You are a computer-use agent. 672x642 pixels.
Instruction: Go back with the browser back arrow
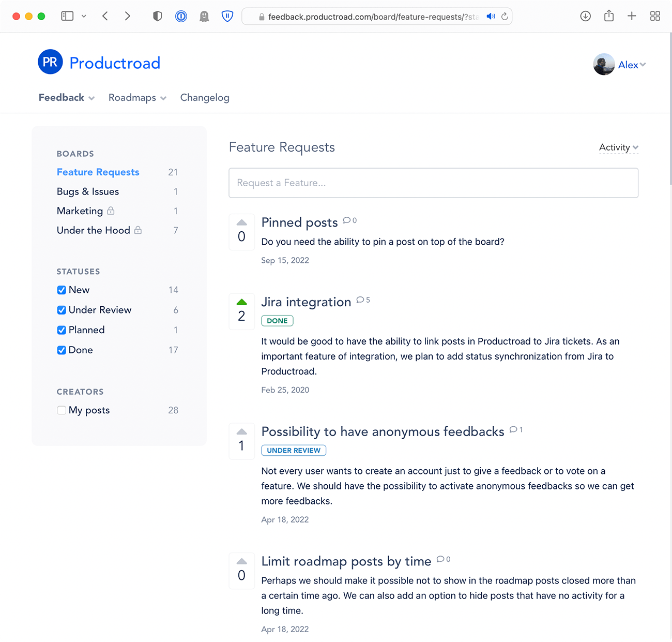pyautogui.click(x=105, y=16)
